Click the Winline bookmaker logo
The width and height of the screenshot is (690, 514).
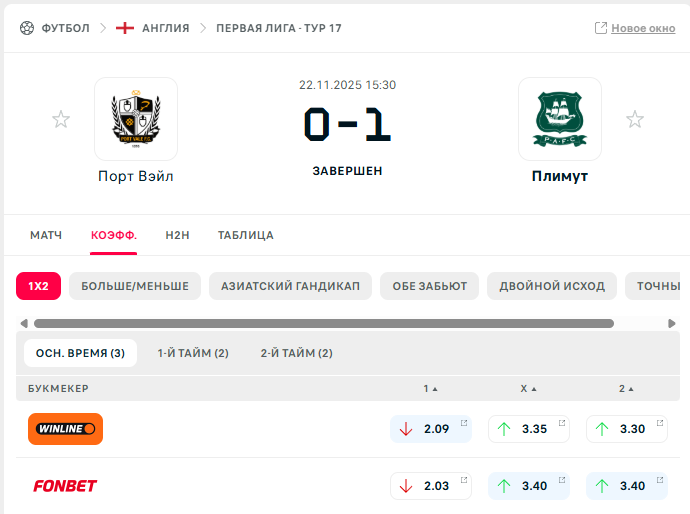click(65, 429)
